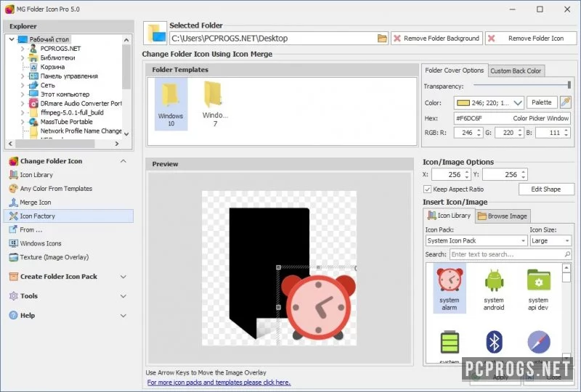Choose the Windows 7 folder template
The width and height of the screenshot is (581, 392).
click(215, 104)
